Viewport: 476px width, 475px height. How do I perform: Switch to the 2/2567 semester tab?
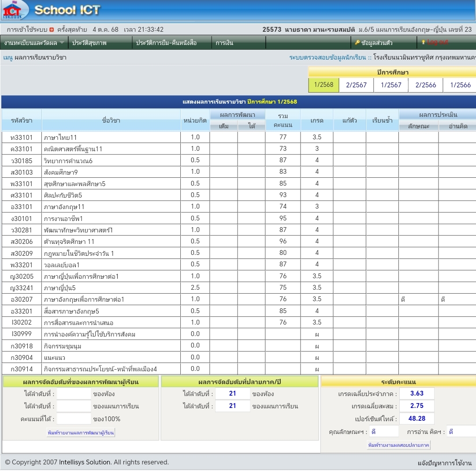pyautogui.click(x=356, y=85)
